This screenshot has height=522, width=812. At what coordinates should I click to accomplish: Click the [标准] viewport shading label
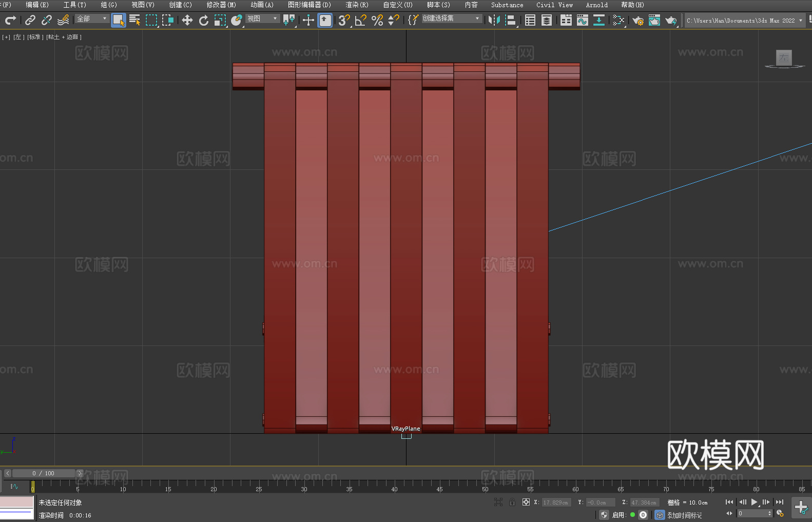[35, 37]
